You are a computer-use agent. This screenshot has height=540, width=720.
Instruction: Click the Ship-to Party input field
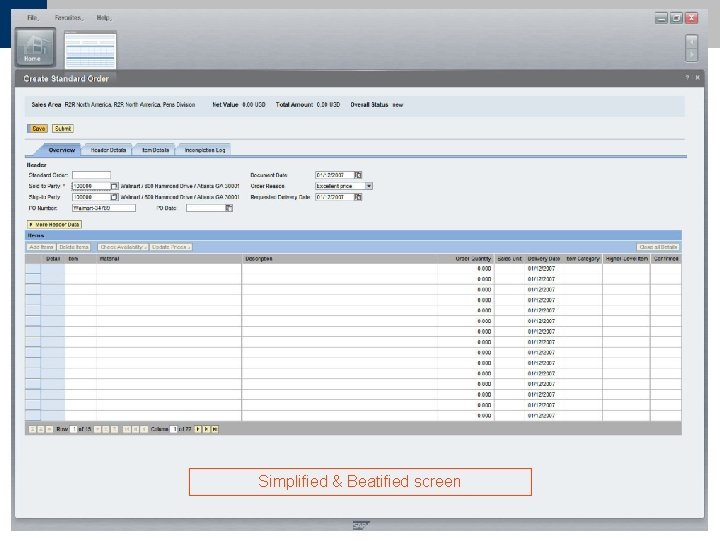[91, 197]
